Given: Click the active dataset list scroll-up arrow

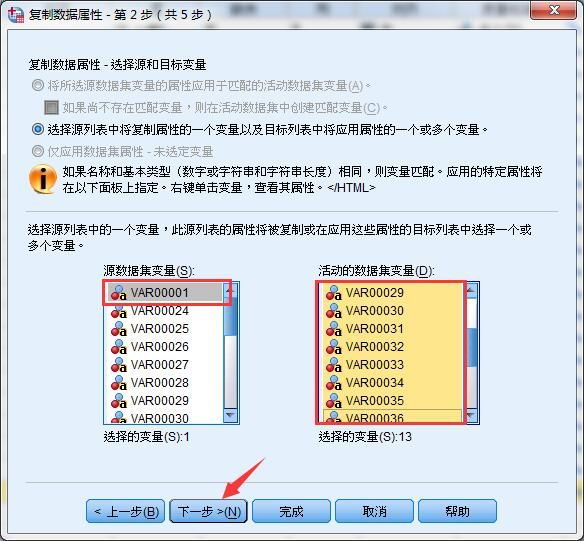Looking at the screenshot, I should (x=471, y=290).
